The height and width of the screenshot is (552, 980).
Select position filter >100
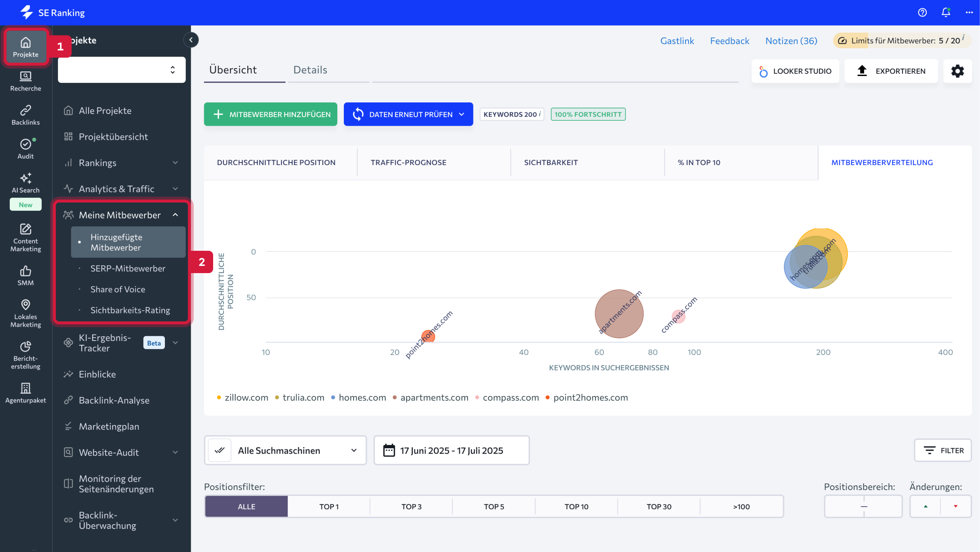pyautogui.click(x=741, y=506)
